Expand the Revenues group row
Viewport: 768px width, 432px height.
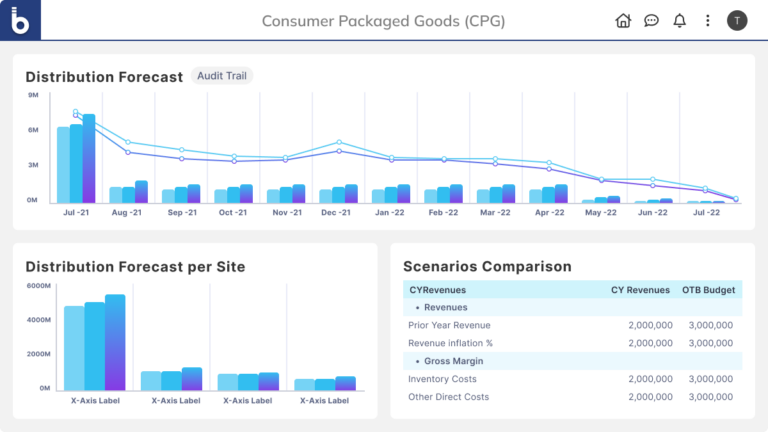click(445, 308)
